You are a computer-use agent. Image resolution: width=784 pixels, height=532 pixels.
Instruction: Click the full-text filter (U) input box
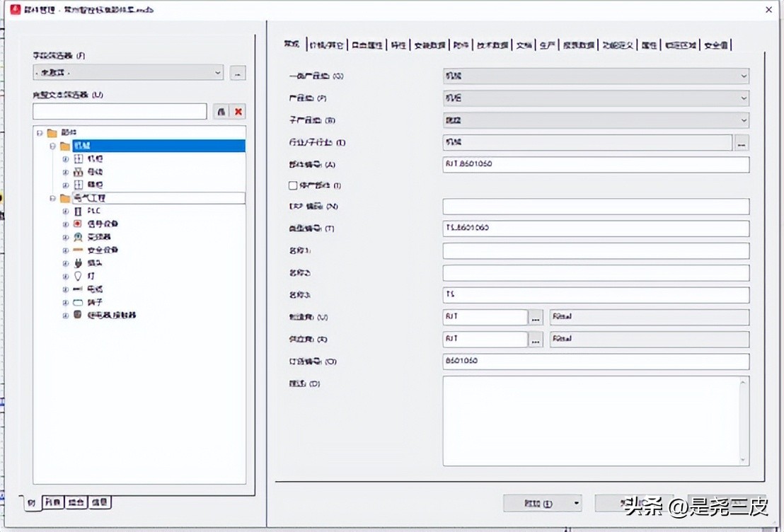click(x=120, y=112)
